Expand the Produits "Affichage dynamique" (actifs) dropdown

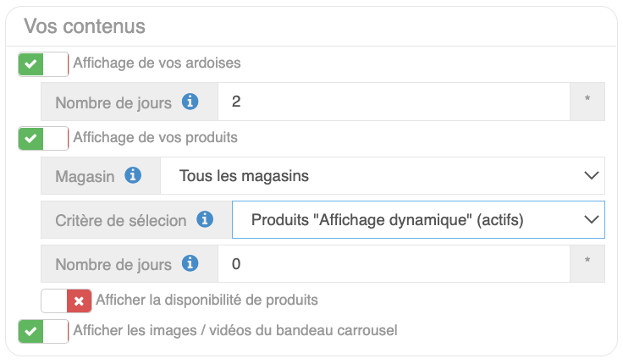pyautogui.click(x=418, y=220)
